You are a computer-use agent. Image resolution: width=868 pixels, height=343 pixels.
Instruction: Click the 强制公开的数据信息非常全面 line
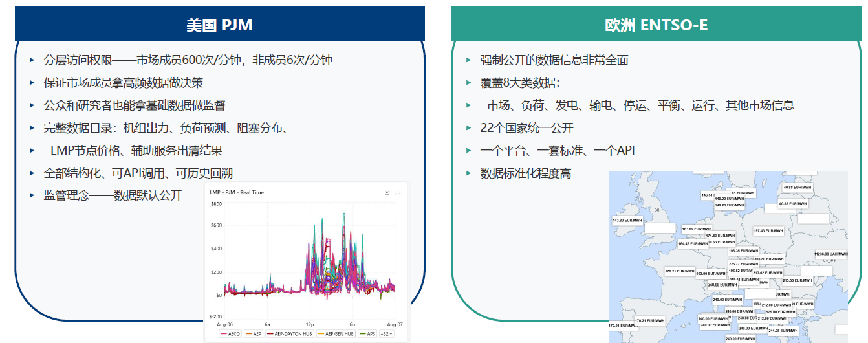coord(554,60)
